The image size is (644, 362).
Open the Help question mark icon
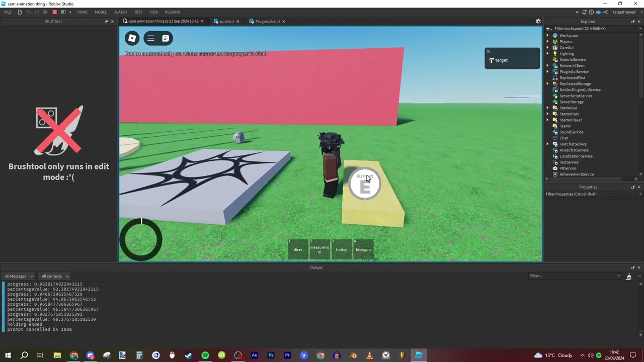[x=591, y=12]
